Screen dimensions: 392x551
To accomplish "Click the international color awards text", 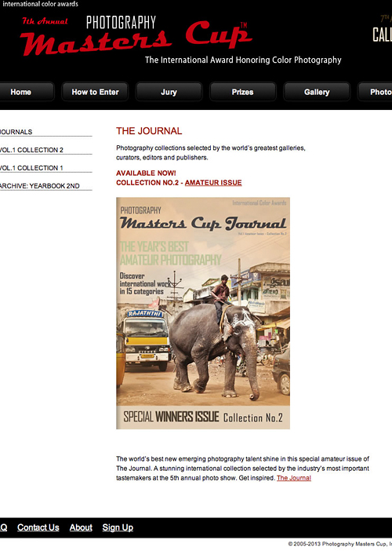I will click(x=40, y=4).
